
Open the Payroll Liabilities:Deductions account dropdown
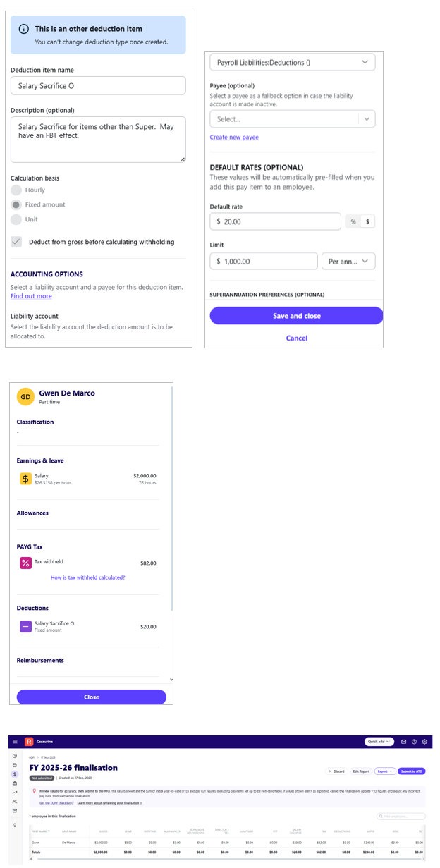click(x=293, y=62)
